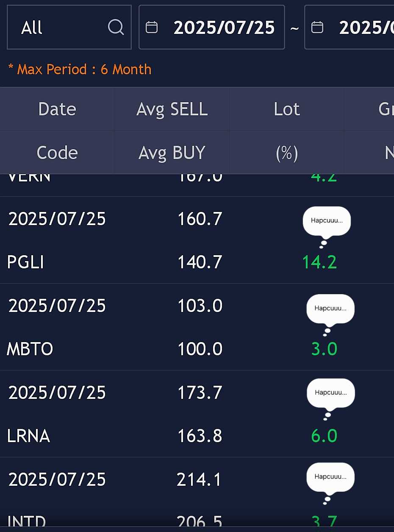Click the 14.2 percent gain value

pyautogui.click(x=319, y=262)
